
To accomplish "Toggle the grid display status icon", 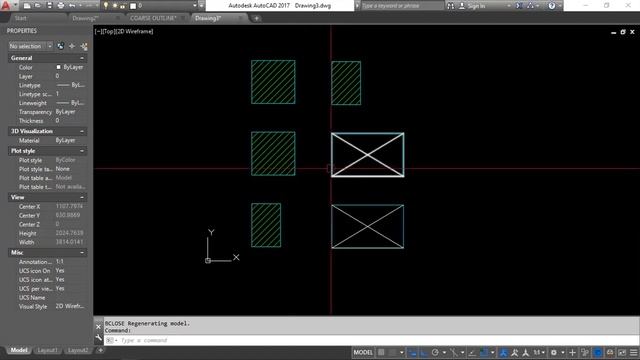I will [380, 352].
